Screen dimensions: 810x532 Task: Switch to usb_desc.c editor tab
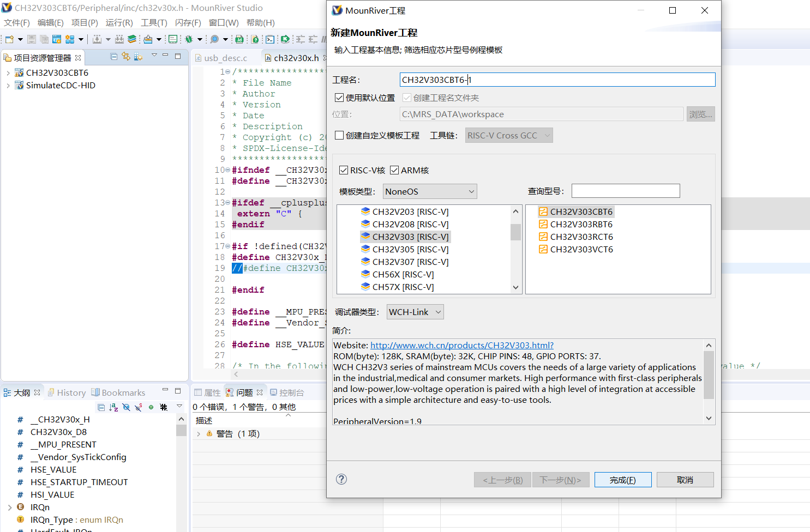tap(221, 58)
